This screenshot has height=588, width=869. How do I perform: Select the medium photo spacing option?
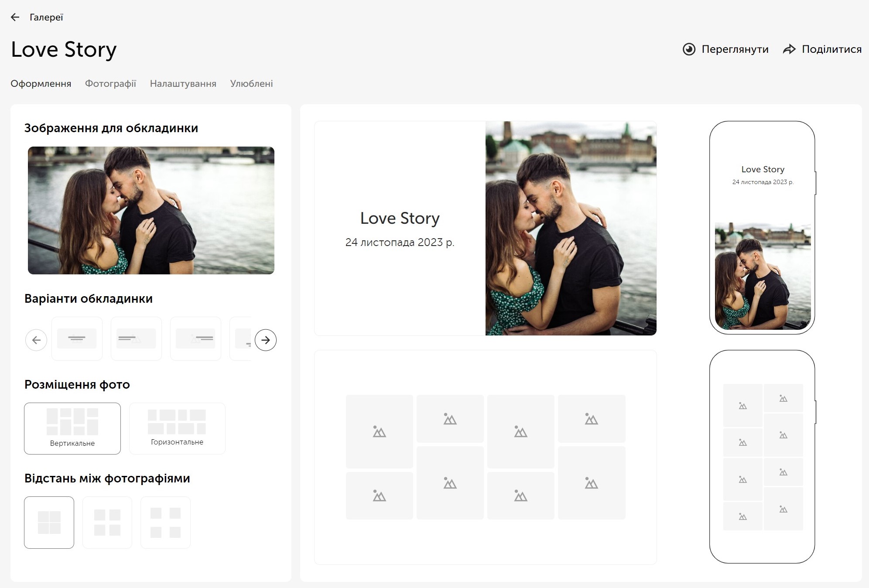pyautogui.click(x=107, y=522)
